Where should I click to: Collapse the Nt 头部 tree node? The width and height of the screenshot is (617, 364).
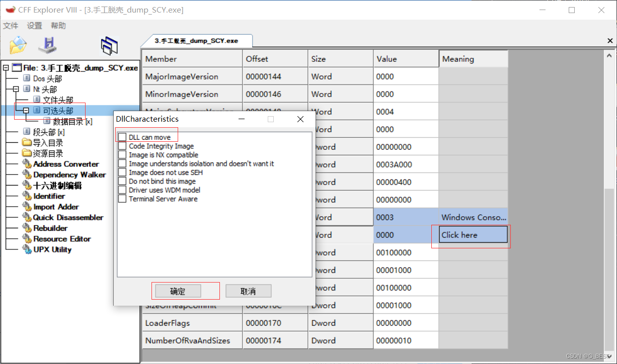pyautogui.click(x=16, y=89)
